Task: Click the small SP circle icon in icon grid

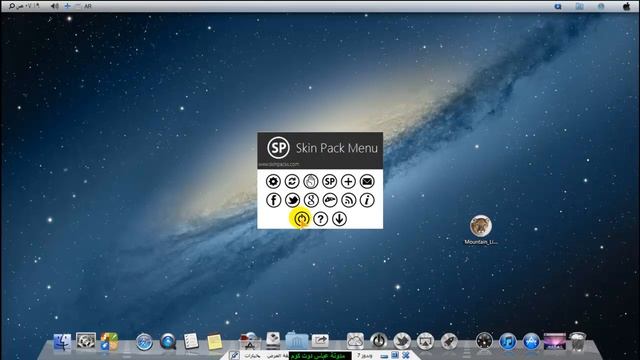Action: pos(329,181)
